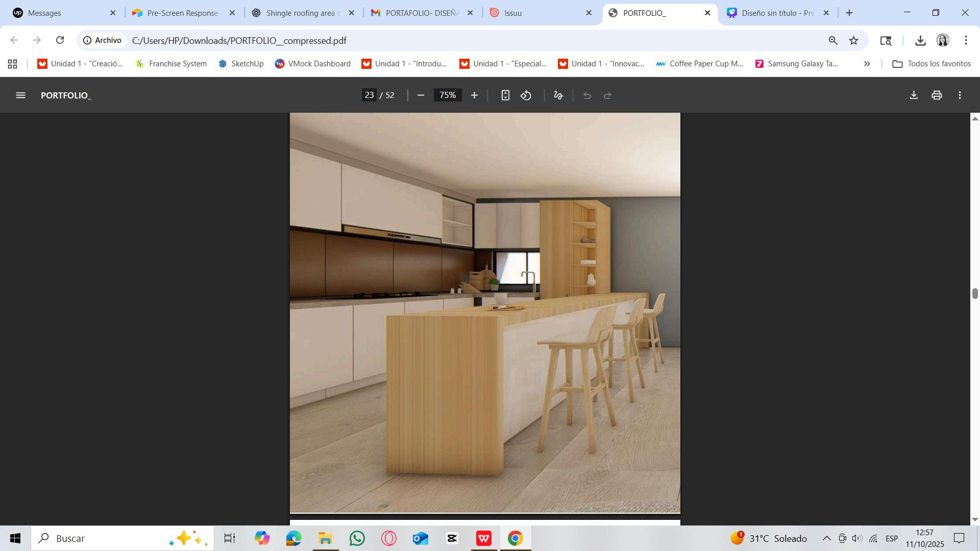Screen dimensions: 980x551
Task: Click the vertical scrollbar thumb
Action: coord(975,293)
